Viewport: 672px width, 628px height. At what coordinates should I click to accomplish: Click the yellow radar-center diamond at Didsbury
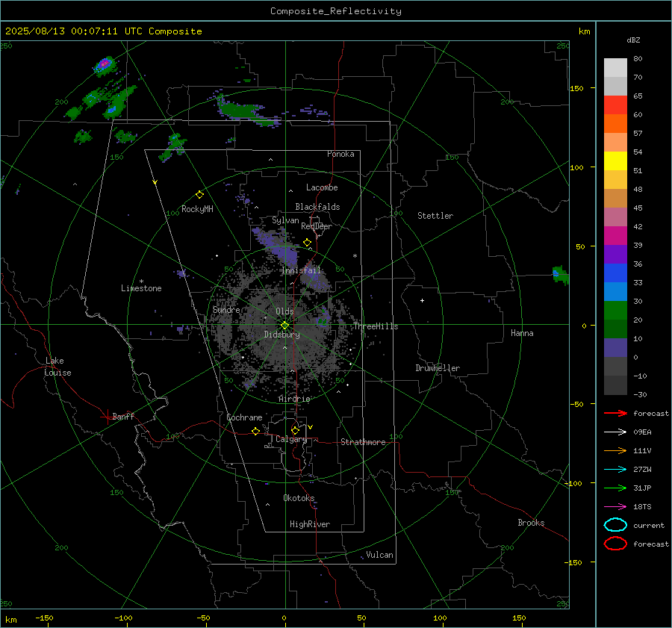click(284, 326)
